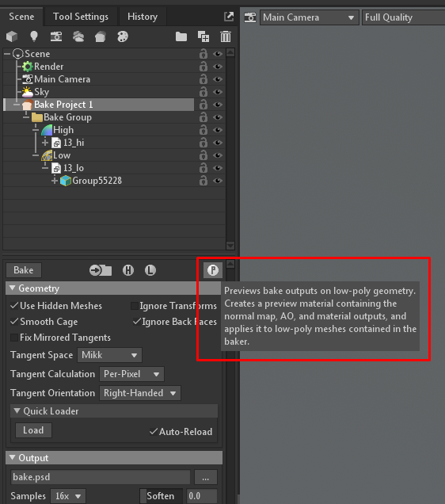Add a new camera from scene toolbar

56,36
